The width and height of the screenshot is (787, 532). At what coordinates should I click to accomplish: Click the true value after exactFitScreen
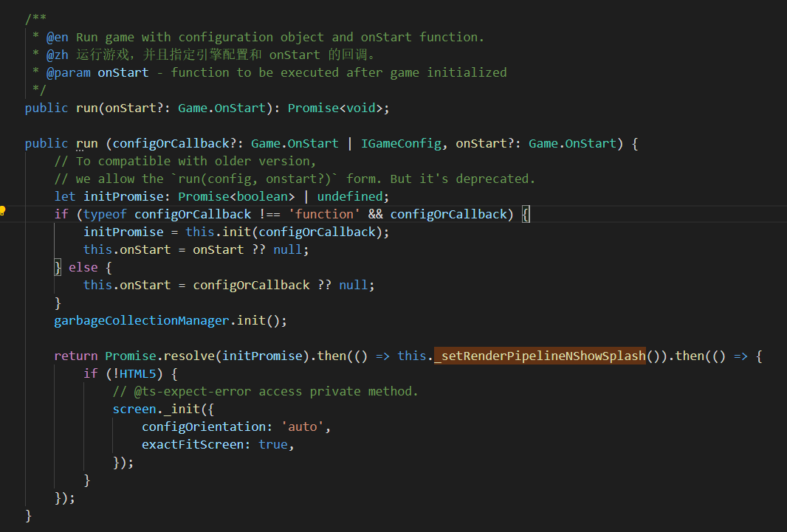point(273,444)
